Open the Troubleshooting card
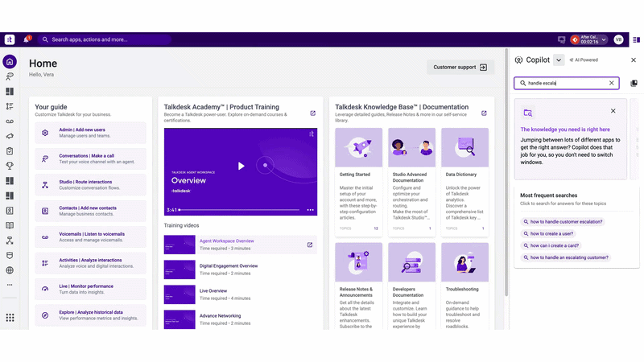Image resolution: width=644 pixels, height=362 pixels. pyautogui.click(x=465, y=286)
